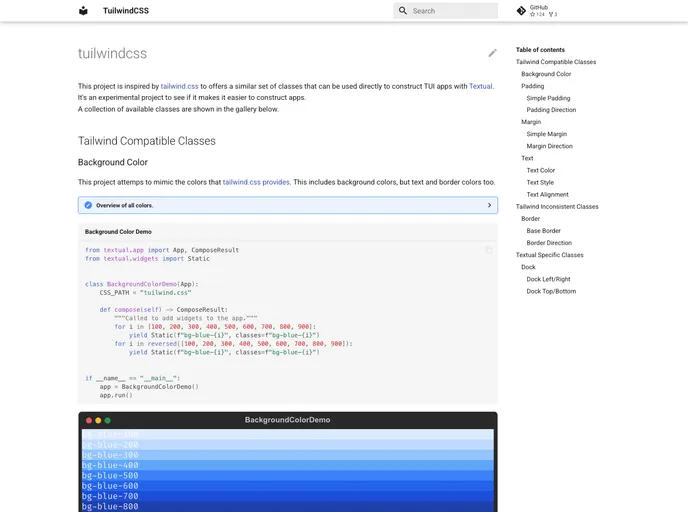Open Dock Top/Bottom contents entry
Viewport: 688px width, 512px height.
[552, 291]
